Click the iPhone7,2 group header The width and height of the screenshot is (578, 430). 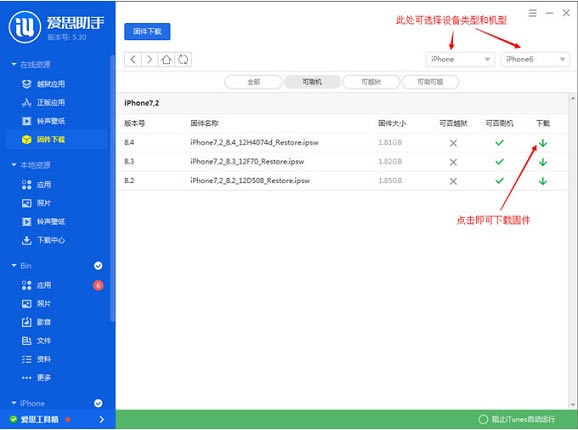click(142, 103)
